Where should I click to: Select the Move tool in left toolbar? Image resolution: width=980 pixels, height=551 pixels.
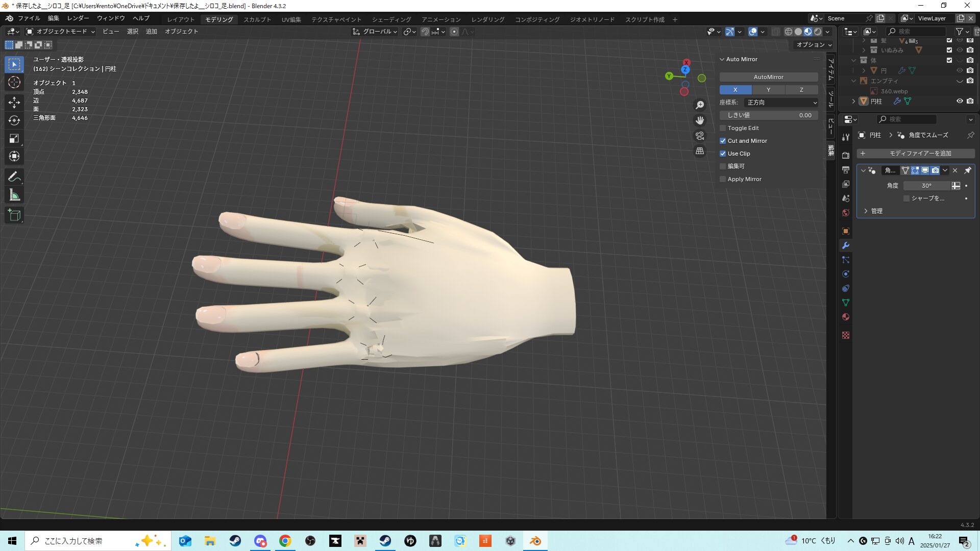coord(14,102)
